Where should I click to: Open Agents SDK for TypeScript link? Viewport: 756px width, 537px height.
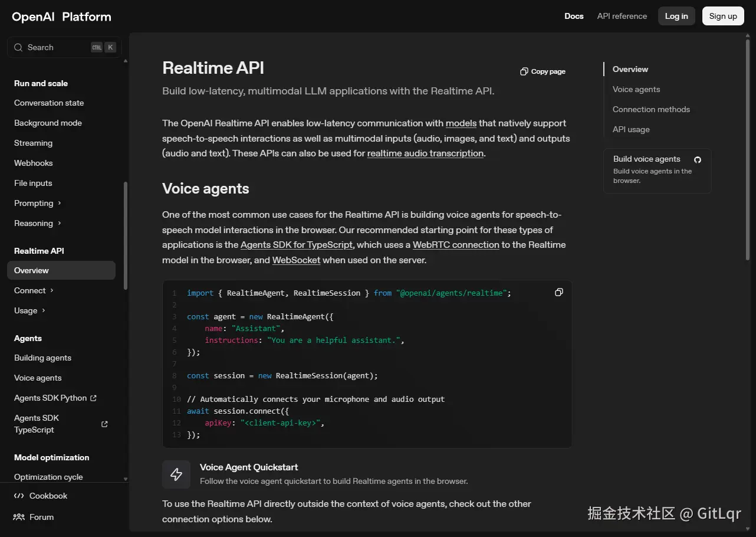[297, 245]
